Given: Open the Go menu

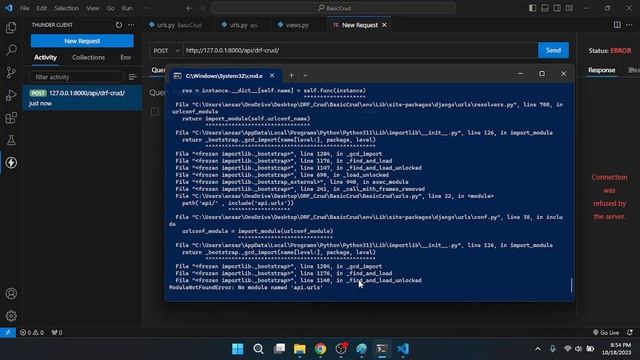Looking at the screenshot, I should (110, 8).
